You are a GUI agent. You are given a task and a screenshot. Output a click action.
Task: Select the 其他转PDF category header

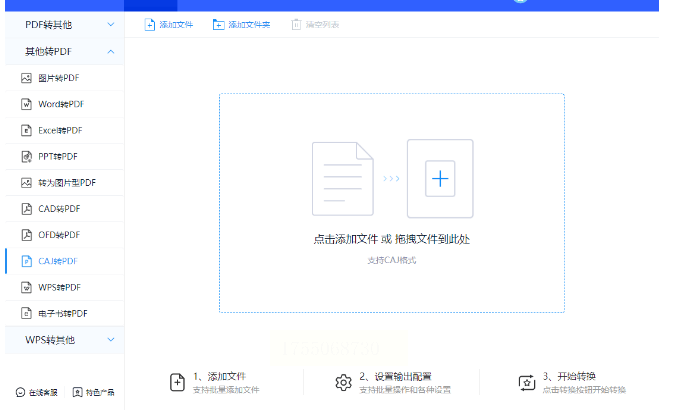(x=64, y=52)
